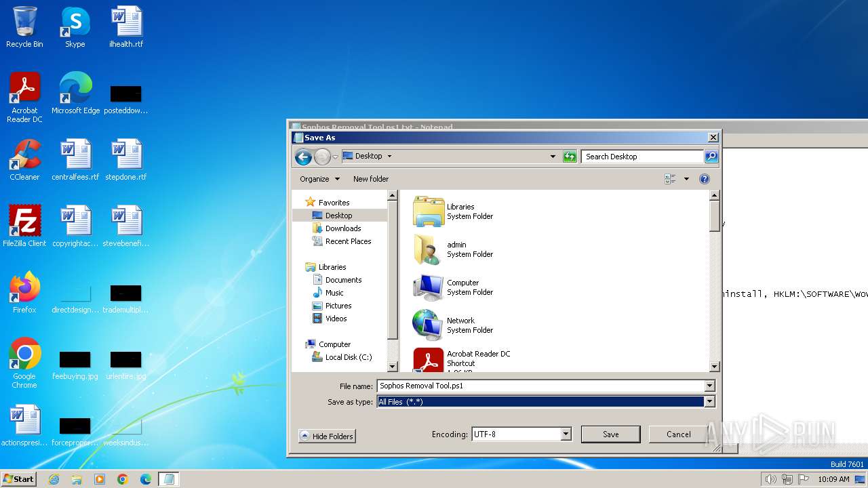Change the view with the views icon
Viewport: 868px width, 488px height.
(x=671, y=179)
